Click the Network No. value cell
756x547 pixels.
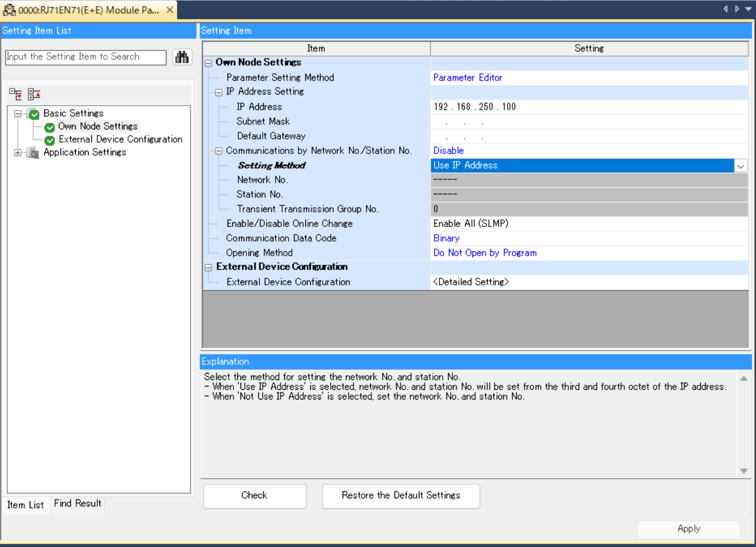pyautogui.click(x=589, y=180)
